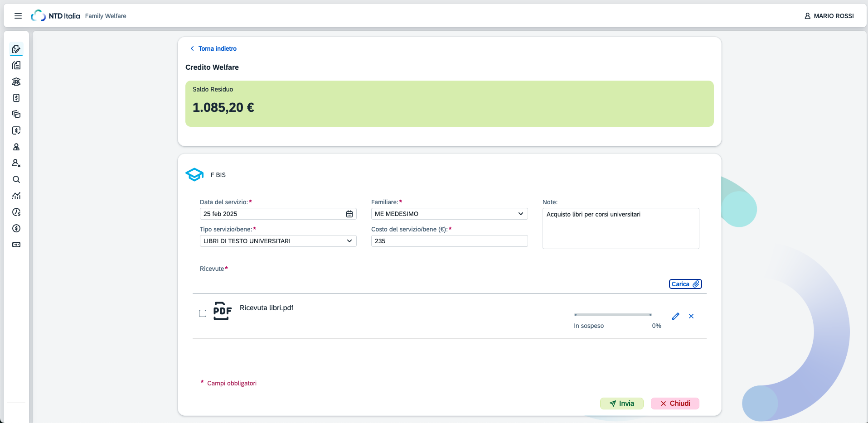Click the Invia button
This screenshot has height=423, width=868.
tap(621, 404)
